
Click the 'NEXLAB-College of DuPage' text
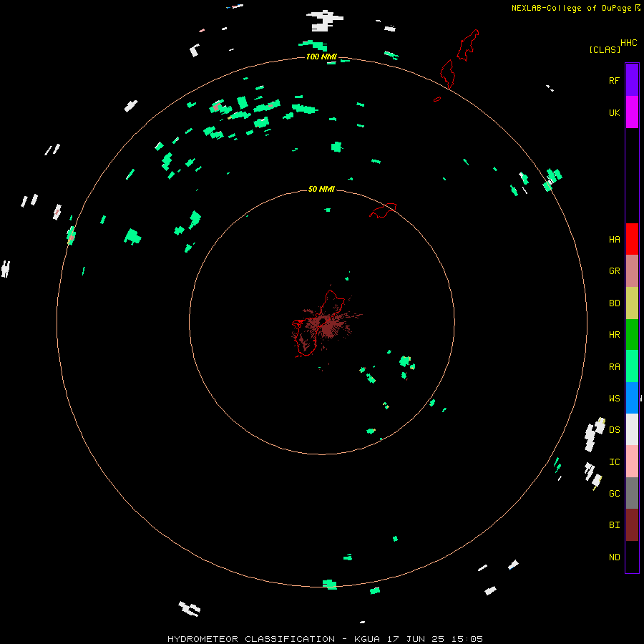571,8
